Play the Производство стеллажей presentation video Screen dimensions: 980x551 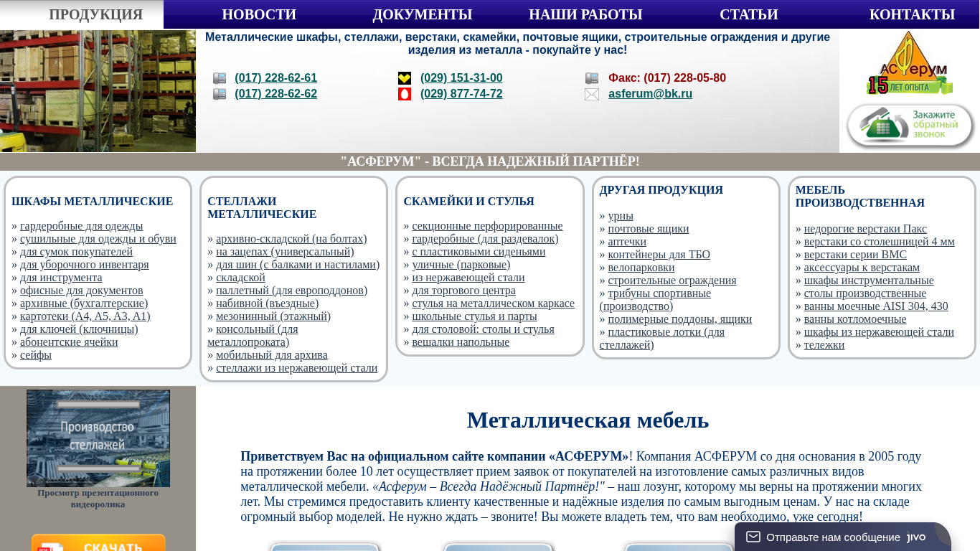pos(98,438)
